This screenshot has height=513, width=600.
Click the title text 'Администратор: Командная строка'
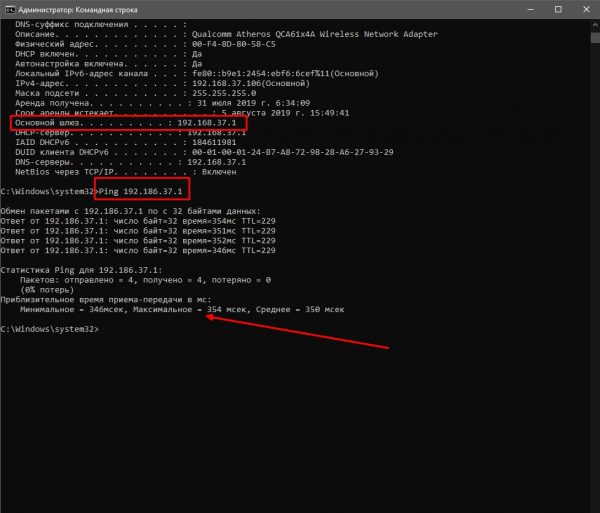click(78, 10)
